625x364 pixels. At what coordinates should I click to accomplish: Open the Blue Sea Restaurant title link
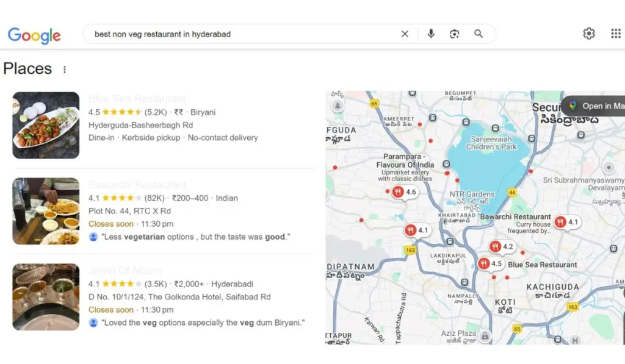(137, 99)
